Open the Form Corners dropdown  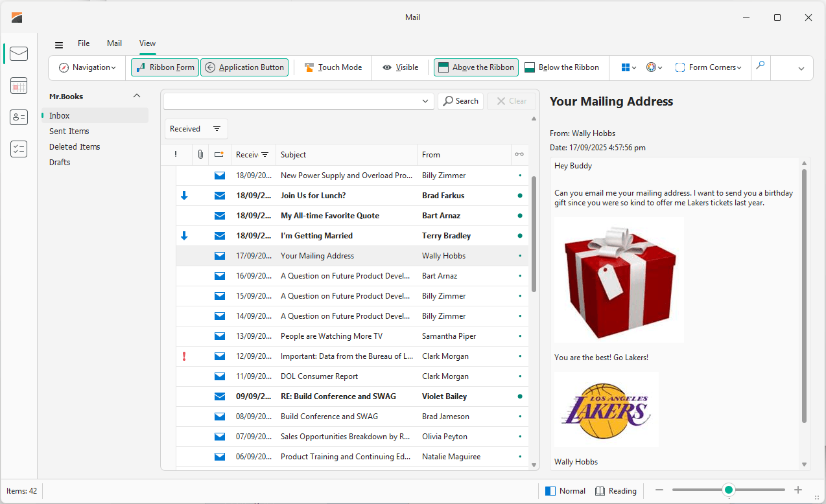coord(708,67)
